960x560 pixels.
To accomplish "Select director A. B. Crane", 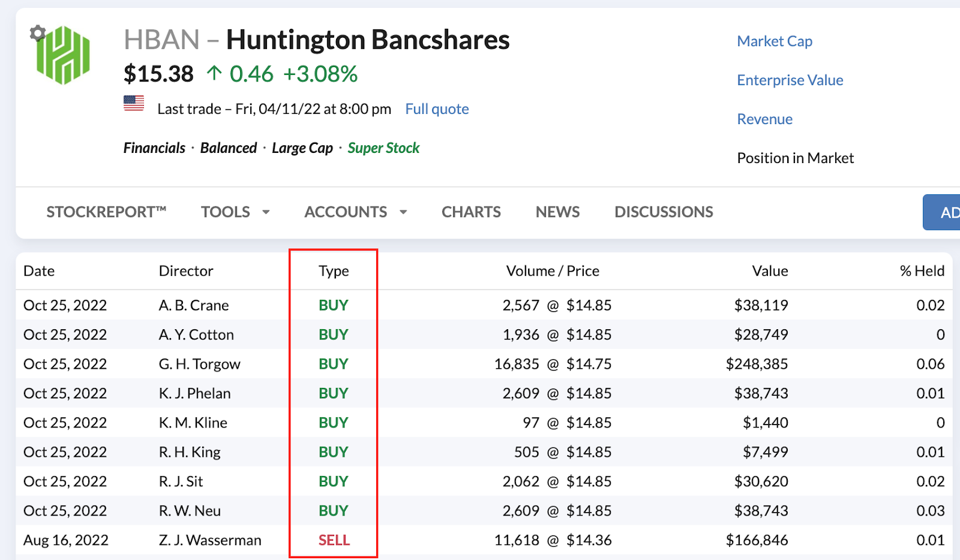I will 194,306.
